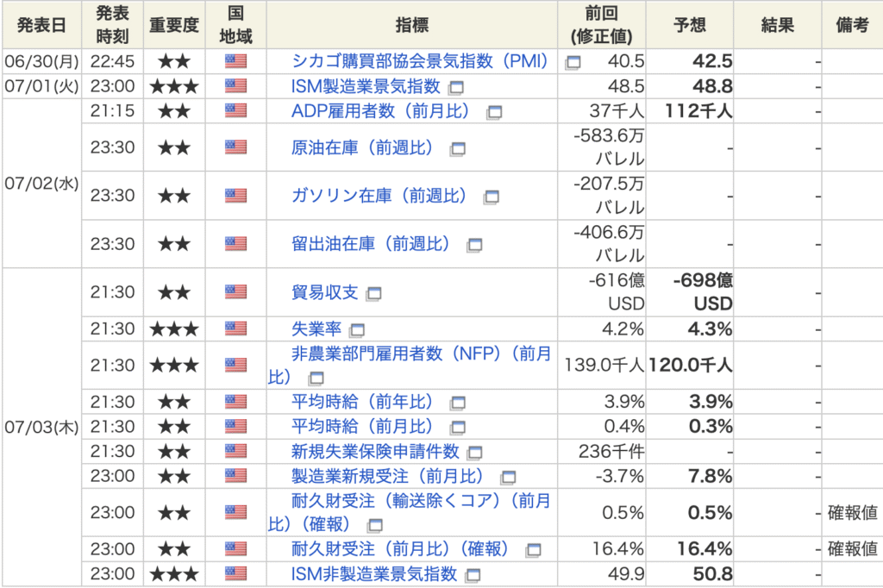Viewport: 883px width, 588px height.
Task: Open ADP雇用者数（前月比）link
Action: point(380,111)
